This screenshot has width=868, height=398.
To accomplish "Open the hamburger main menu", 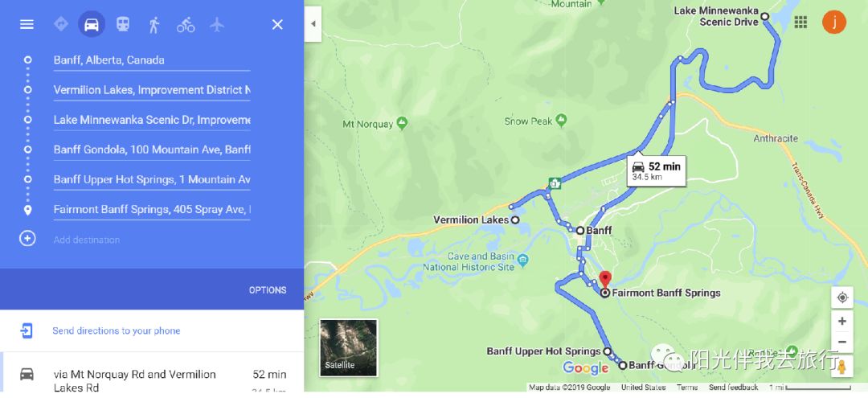I will point(27,24).
